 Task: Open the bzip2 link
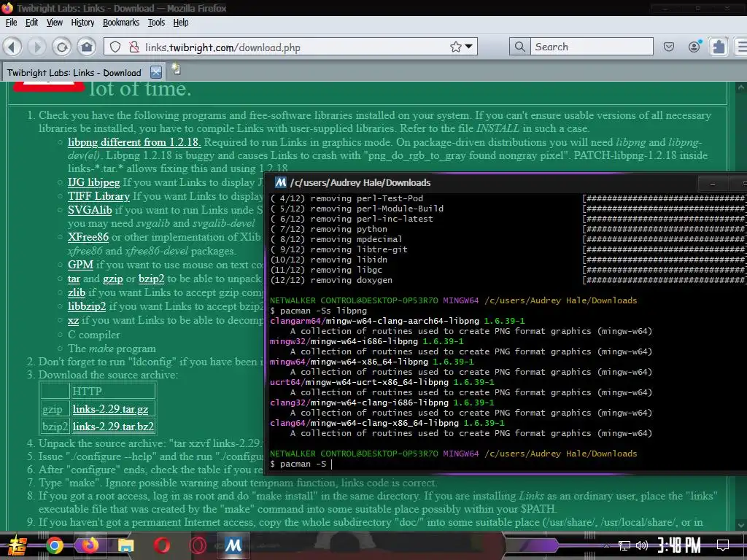click(152, 279)
